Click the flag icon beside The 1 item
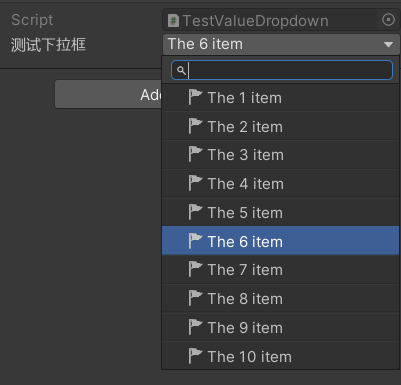The width and height of the screenshot is (401, 385). click(195, 97)
